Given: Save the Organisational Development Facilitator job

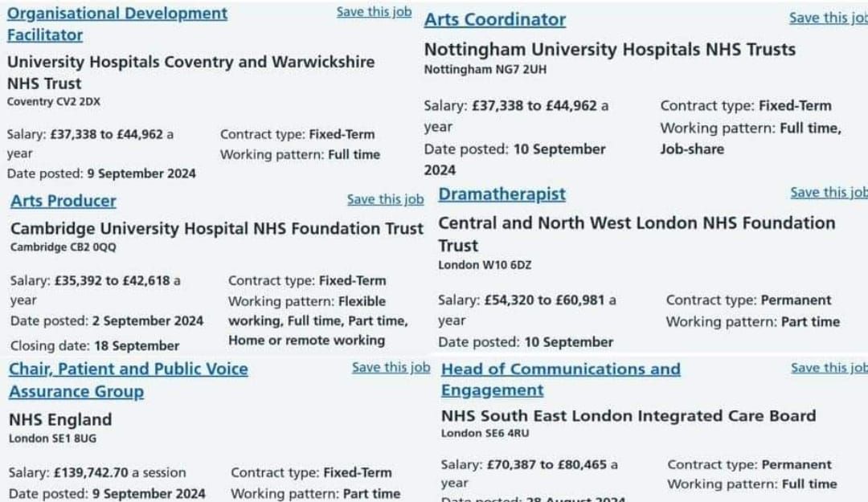Looking at the screenshot, I should 374,12.
